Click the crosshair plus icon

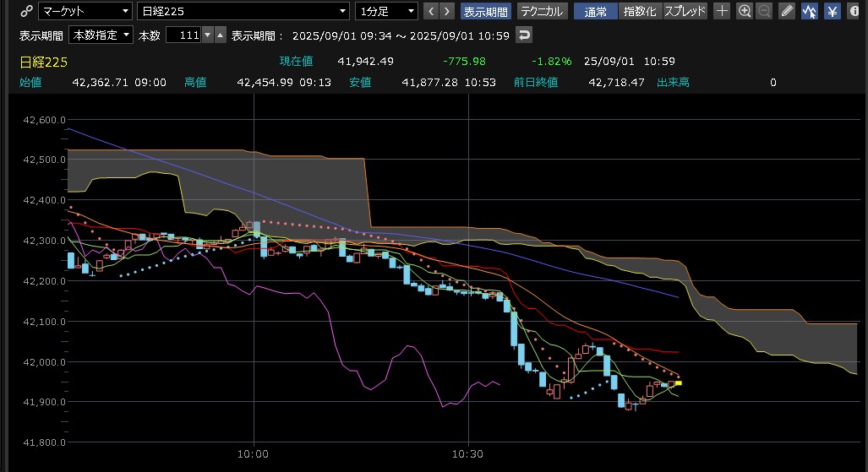tap(722, 11)
